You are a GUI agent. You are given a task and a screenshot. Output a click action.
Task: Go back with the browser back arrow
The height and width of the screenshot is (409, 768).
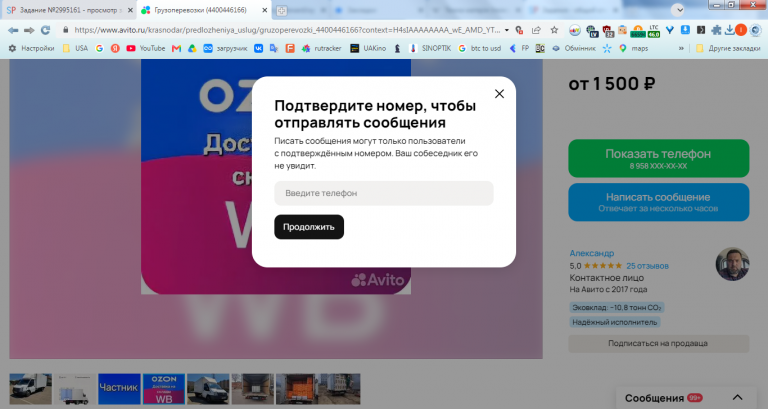[x=13, y=30]
